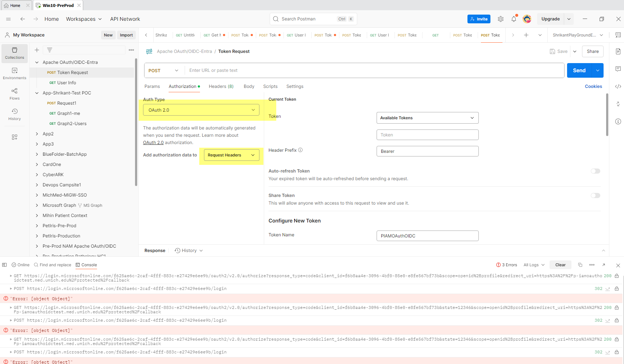This screenshot has width=624, height=364.
Task: Open the Auth Type OAuth 2.0 dropdown
Action: pos(201,110)
